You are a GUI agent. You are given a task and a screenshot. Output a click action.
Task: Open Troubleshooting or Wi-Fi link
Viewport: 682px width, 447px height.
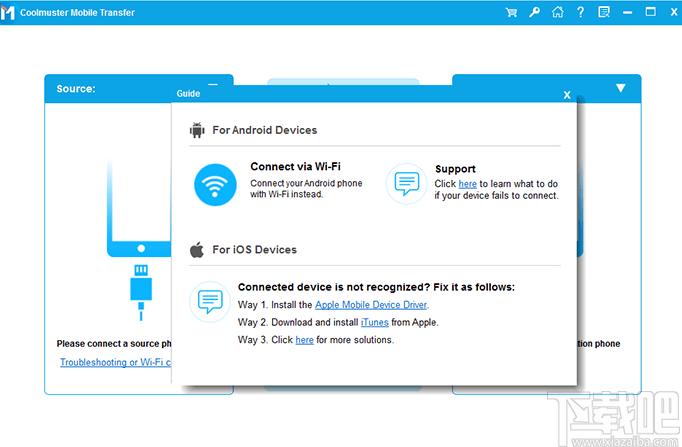coord(116,362)
